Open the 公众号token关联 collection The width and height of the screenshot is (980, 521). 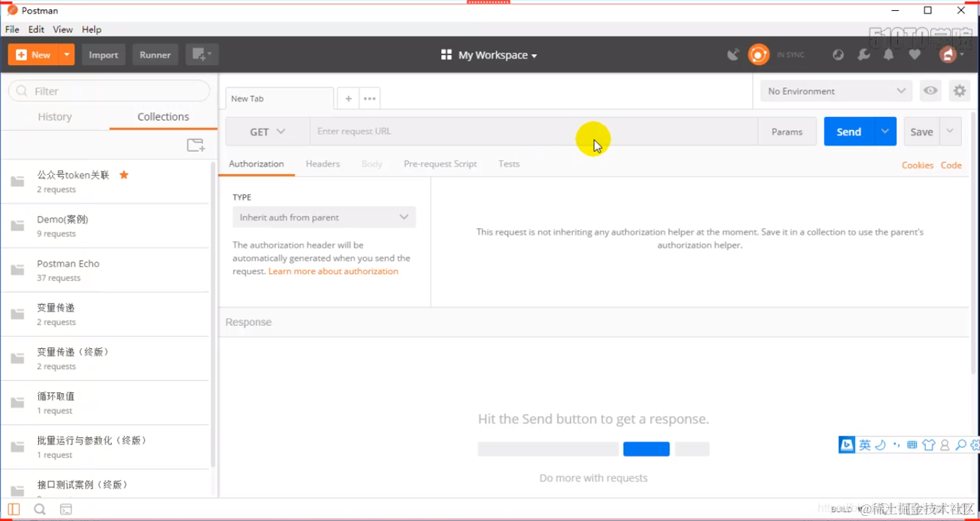click(x=105, y=181)
